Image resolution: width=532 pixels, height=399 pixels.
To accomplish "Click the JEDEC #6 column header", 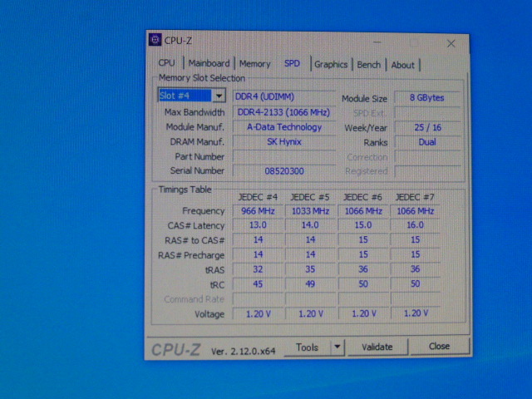I will click(x=362, y=197).
